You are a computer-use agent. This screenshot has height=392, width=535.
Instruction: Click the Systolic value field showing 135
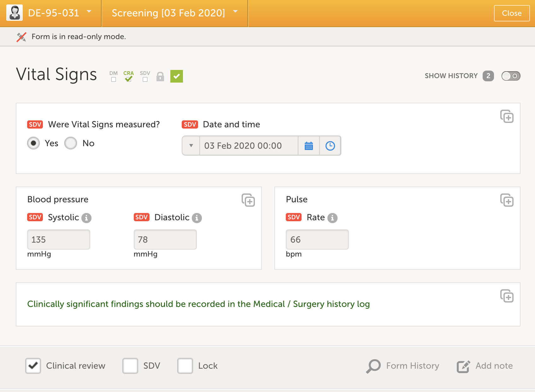tap(59, 240)
